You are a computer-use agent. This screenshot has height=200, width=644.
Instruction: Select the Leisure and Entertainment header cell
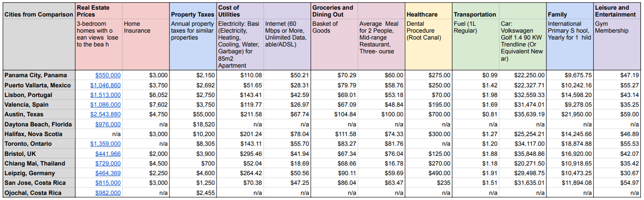pyautogui.click(x=617, y=11)
